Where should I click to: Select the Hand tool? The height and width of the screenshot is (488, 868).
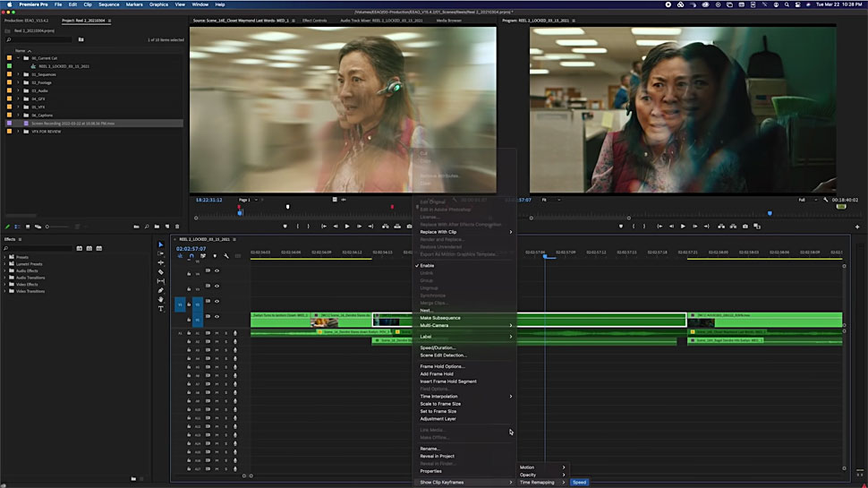pos(161,299)
